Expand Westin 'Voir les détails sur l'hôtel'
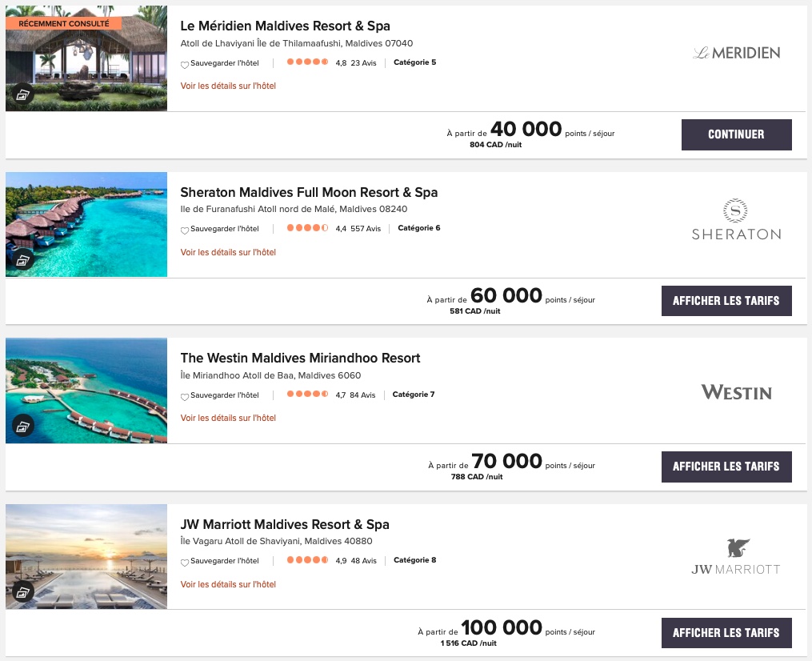The height and width of the screenshot is (661, 812). (x=228, y=418)
